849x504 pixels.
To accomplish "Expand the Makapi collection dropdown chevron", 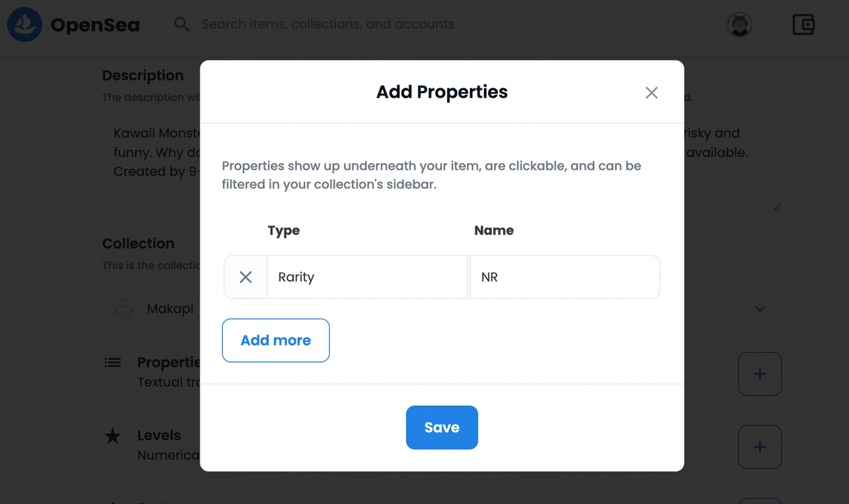I will (760, 309).
